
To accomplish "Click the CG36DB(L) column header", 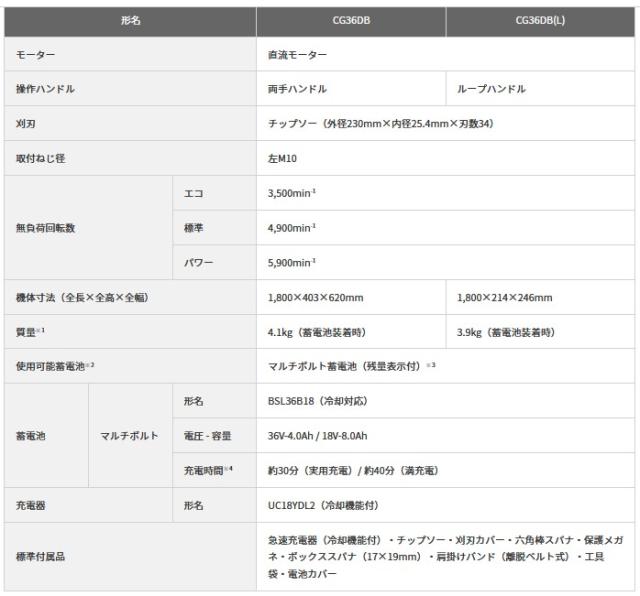I will click(540, 20).
